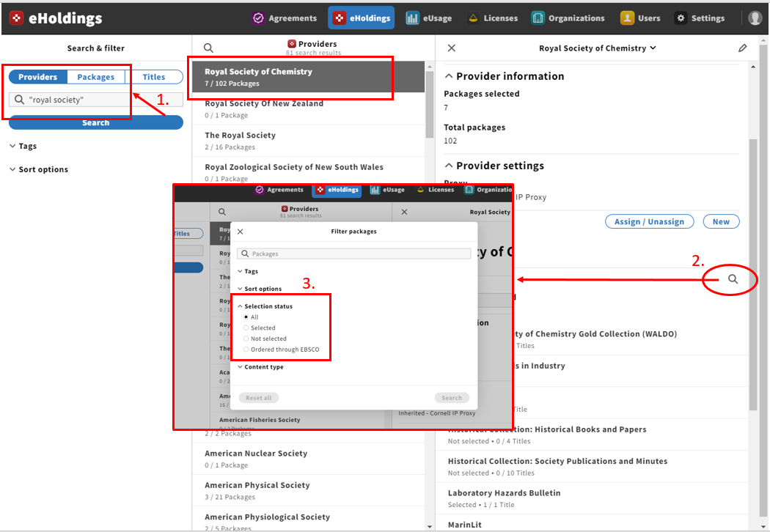Collapse the Provider information accordion
The width and height of the screenshot is (770, 532).
click(x=505, y=76)
